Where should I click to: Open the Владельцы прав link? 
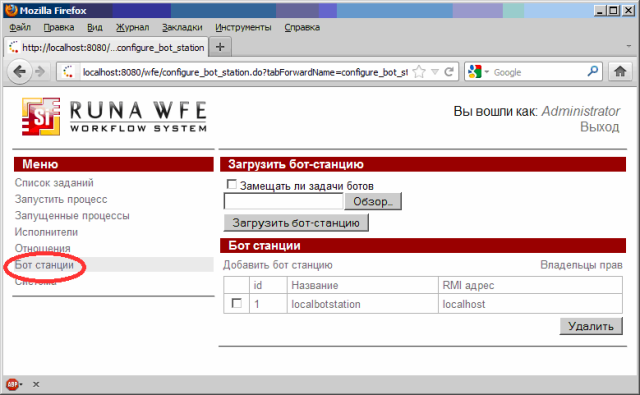pos(581,265)
